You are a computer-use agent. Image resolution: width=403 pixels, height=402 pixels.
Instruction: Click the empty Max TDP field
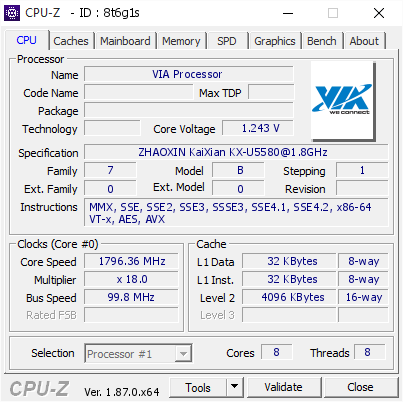coord(271,92)
